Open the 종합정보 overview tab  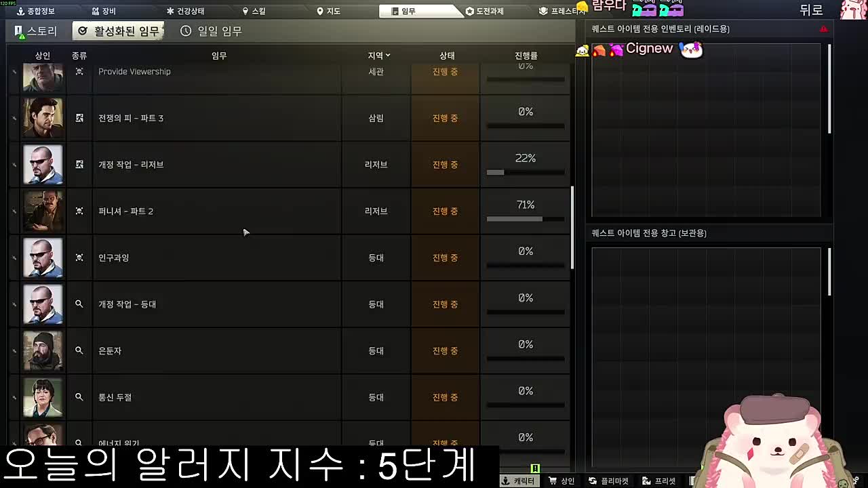point(36,11)
